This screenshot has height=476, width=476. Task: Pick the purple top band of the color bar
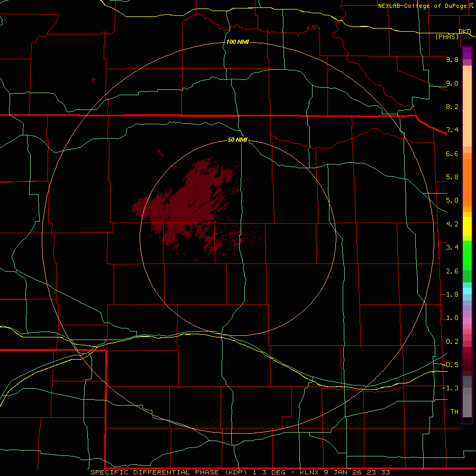[467, 53]
